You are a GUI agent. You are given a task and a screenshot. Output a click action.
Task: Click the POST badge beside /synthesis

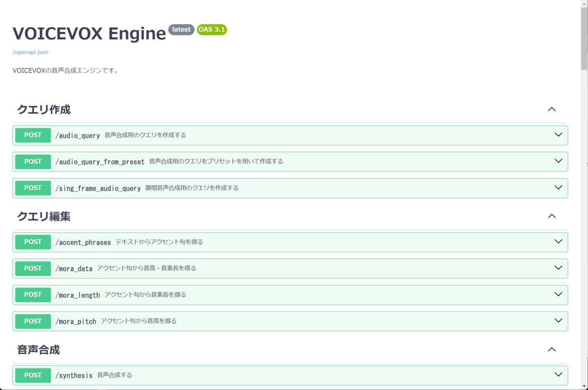(x=32, y=375)
